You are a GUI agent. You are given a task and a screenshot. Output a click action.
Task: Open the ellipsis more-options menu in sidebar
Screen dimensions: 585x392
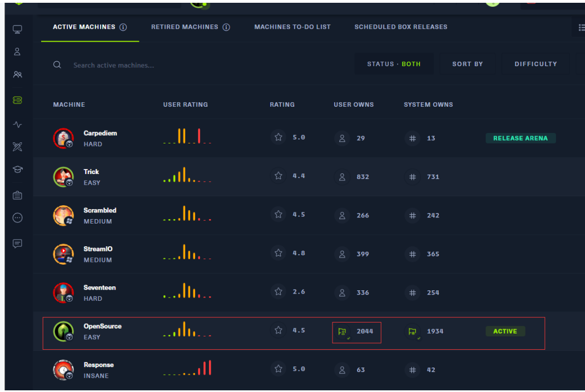click(x=17, y=217)
